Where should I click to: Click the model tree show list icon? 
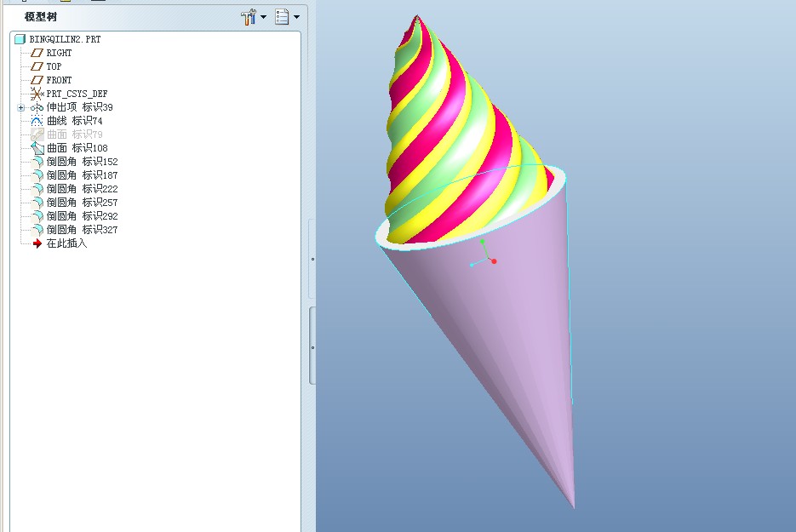point(282,17)
